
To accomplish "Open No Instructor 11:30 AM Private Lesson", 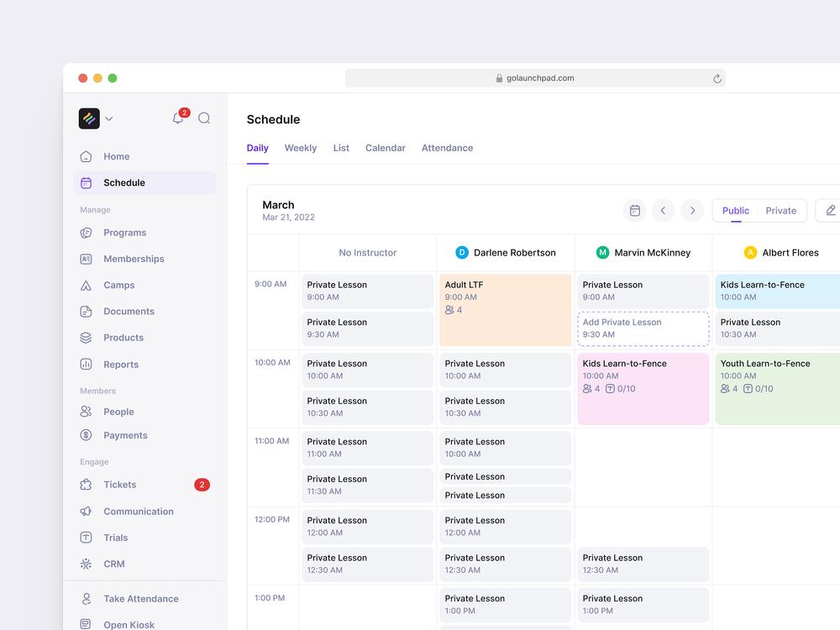I will [368, 486].
